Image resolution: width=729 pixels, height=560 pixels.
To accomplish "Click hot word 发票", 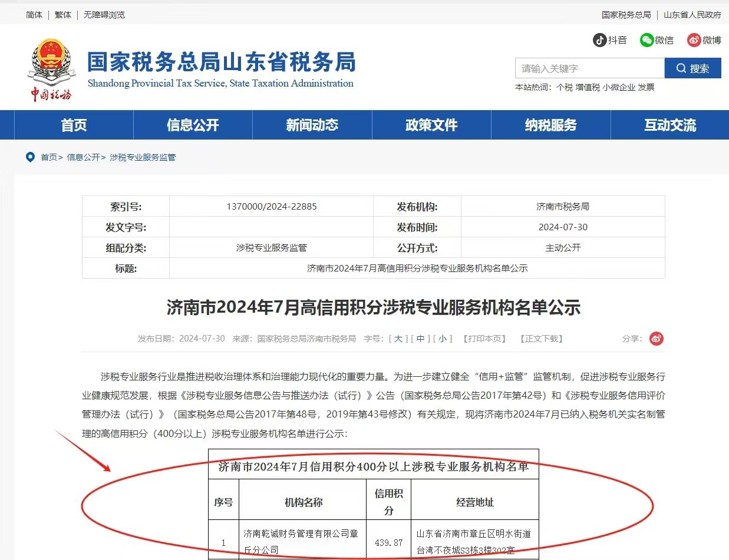I will point(646,87).
